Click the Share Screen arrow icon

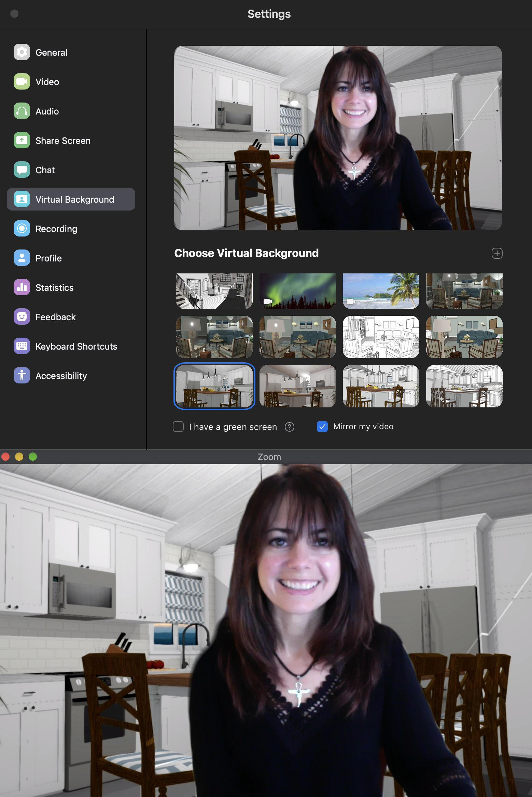point(22,140)
